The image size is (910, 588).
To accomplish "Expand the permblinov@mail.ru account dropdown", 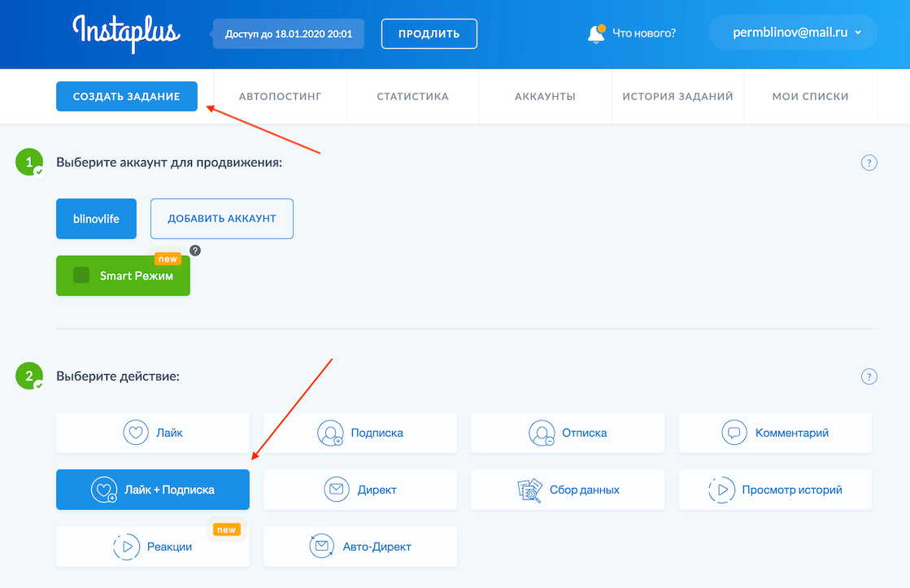I will pyautogui.click(x=793, y=33).
